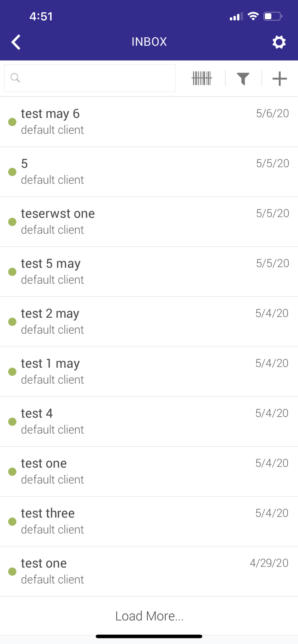Open 'test one' dated 5/4/20
Viewport: 298px width, 644px height.
[x=149, y=471]
